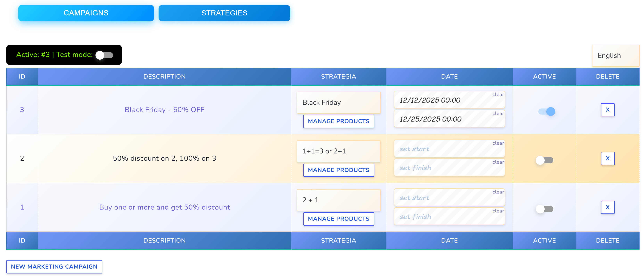Open the strategy selector showing 2 + 1
The width and height of the screenshot is (644, 276).
[x=338, y=200]
